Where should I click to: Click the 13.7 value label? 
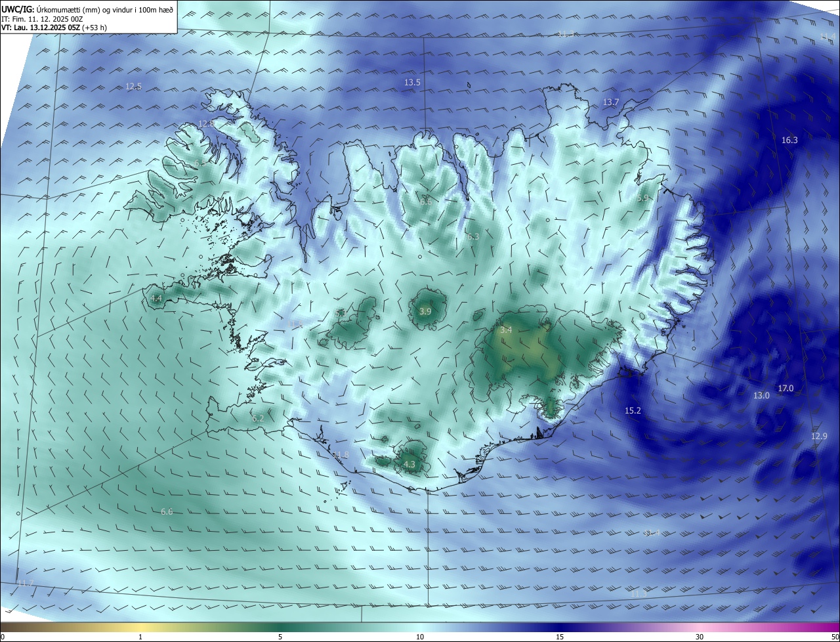[x=611, y=102]
